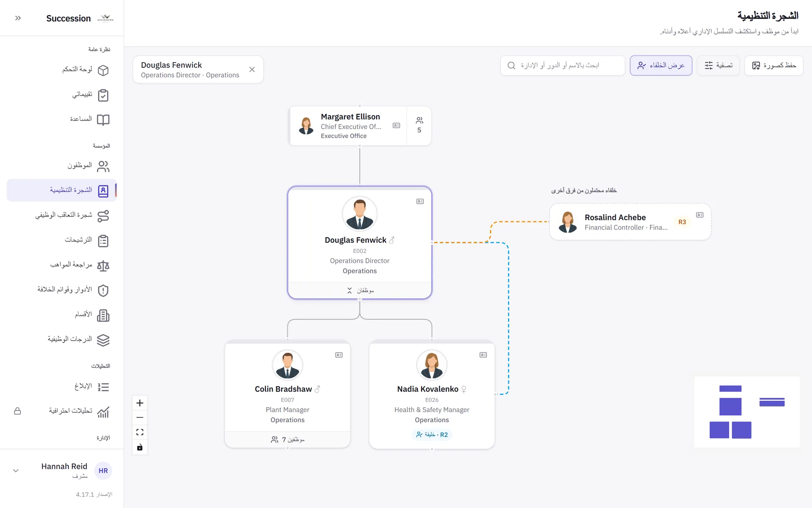The height and width of the screenshot is (508, 812).
Task: Open Douglas Fenwick's profile card icon
Action: pyautogui.click(x=420, y=202)
